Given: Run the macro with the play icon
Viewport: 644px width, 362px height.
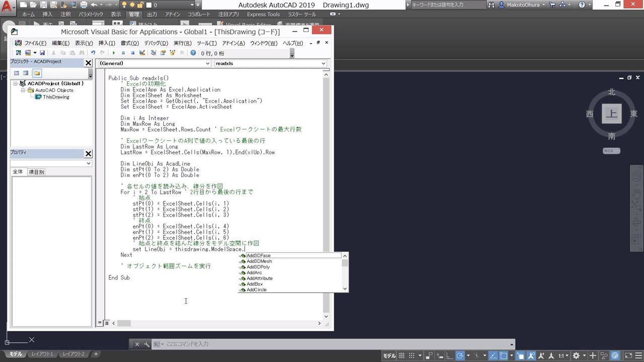Looking at the screenshot, I should (114, 53).
